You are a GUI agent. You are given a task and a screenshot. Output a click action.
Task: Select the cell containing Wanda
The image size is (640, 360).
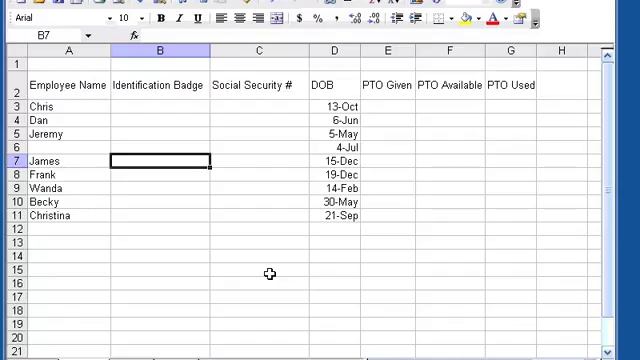[x=69, y=188]
